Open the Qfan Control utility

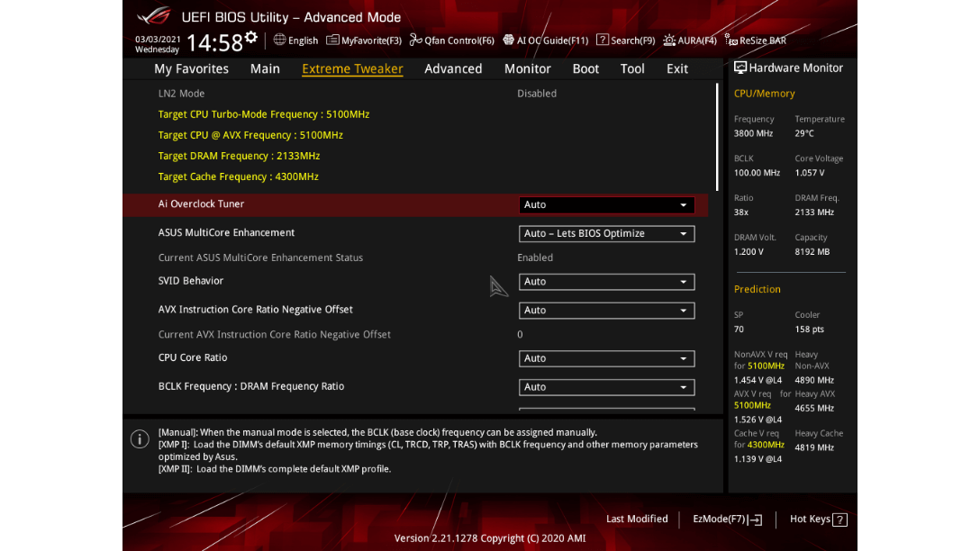click(x=451, y=40)
